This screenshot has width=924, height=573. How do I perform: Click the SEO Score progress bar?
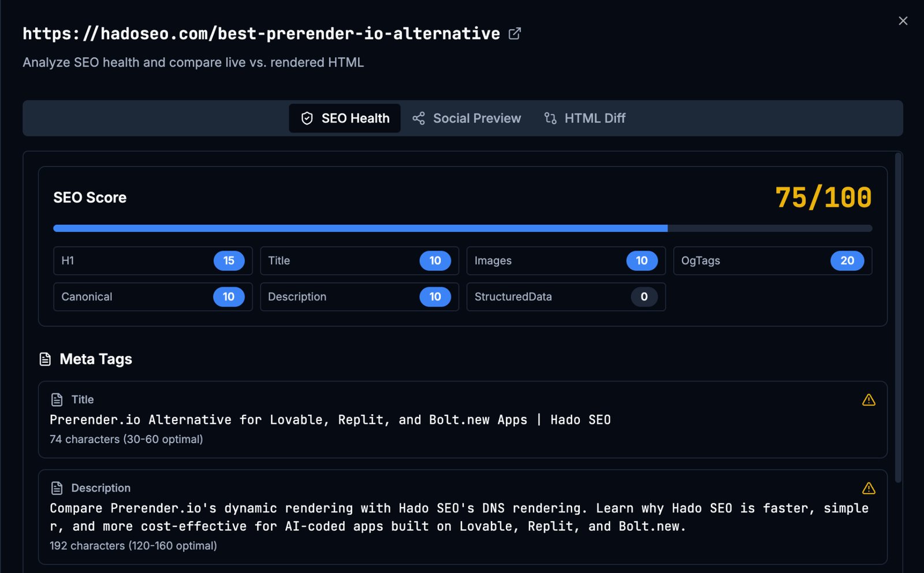click(462, 228)
